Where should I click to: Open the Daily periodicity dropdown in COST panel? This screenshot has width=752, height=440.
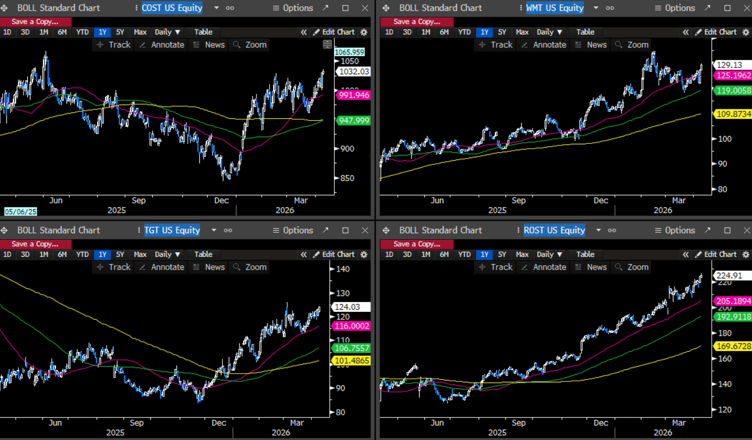click(x=167, y=32)
